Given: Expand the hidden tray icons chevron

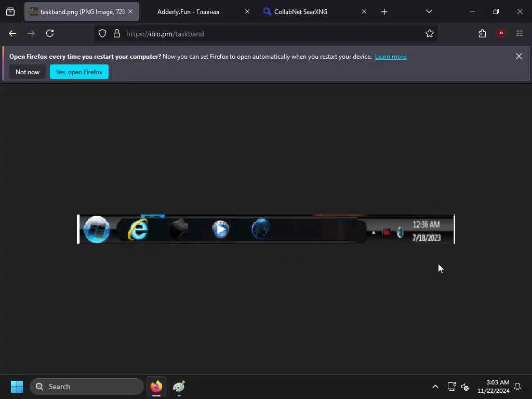Looking at the screenshot, I should [x=435, y=387].
